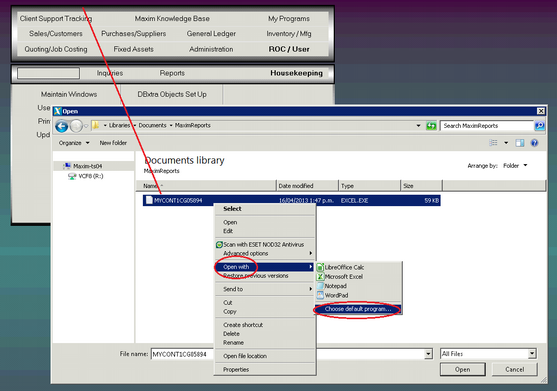Viewport: 557px width, 391px height.
Task: Click the Cancel button in dialog
Action: (x=515, y=369)
